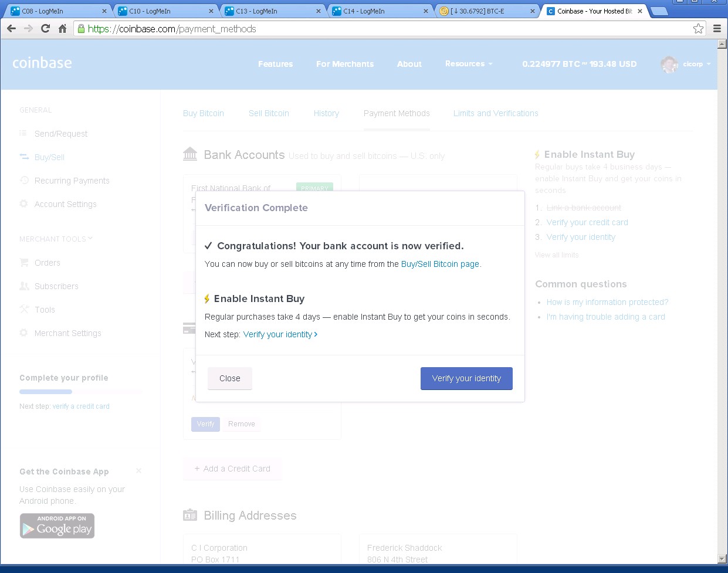This screenshot has height=573, width=728.
Task: Bookmark this page with the star icon
Action: [698, 28]
